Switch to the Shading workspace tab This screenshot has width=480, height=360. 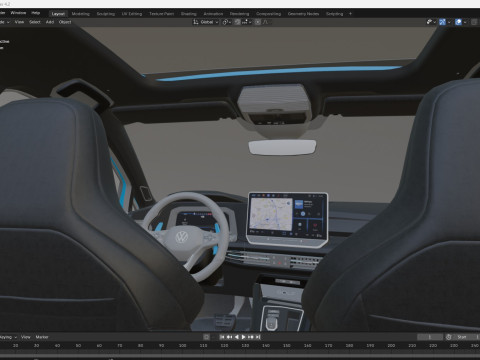point(188,14)
